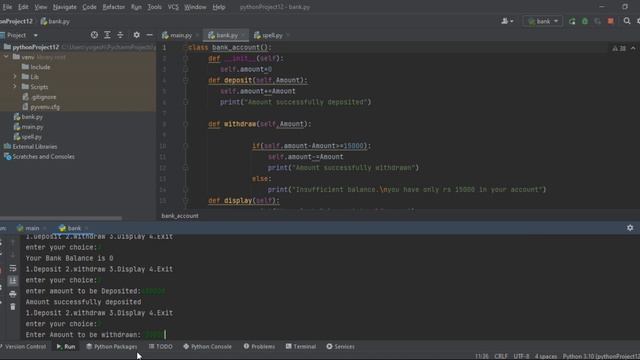Image resolution: width=640 pixels, height=360 pixels.
Task: Open the Problems tool window
Action: coord(259,347)
